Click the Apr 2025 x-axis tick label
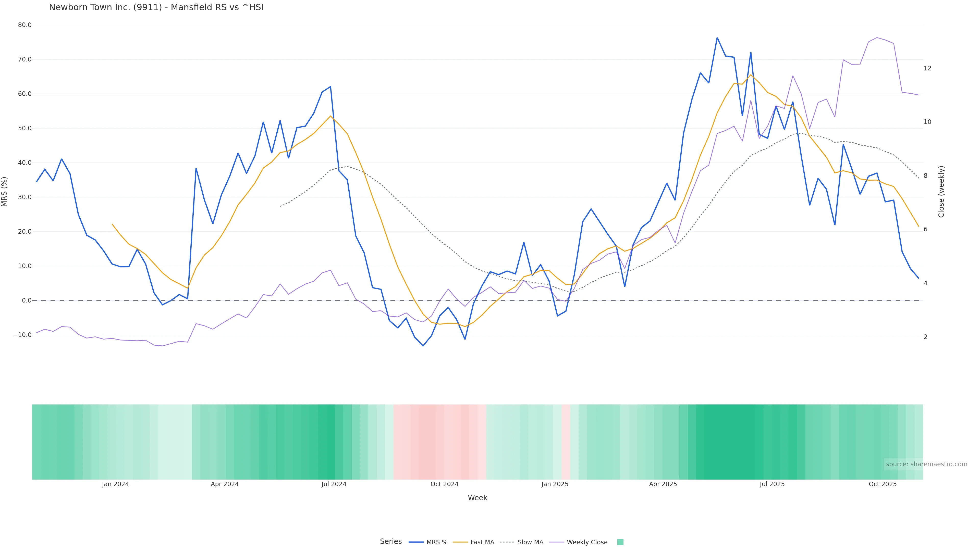Image resolution: width=980 pixels, height=551 pixels. click(x=663, y=484)
